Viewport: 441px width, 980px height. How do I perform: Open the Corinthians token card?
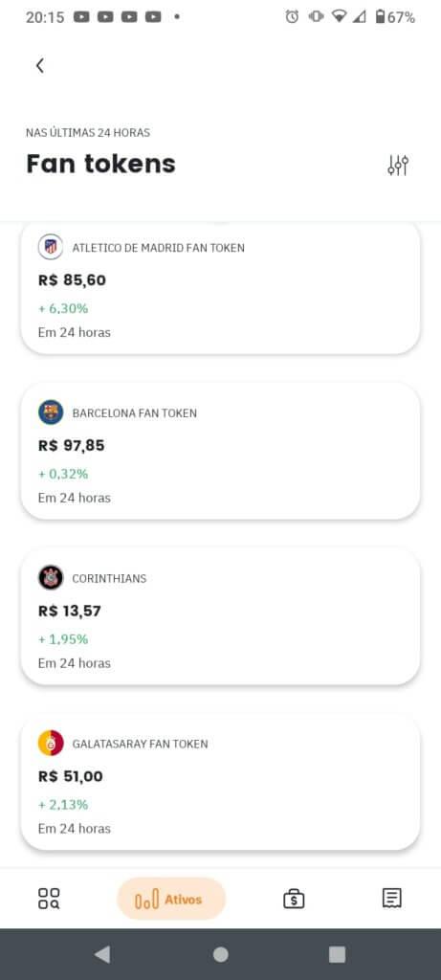[220, 617]
